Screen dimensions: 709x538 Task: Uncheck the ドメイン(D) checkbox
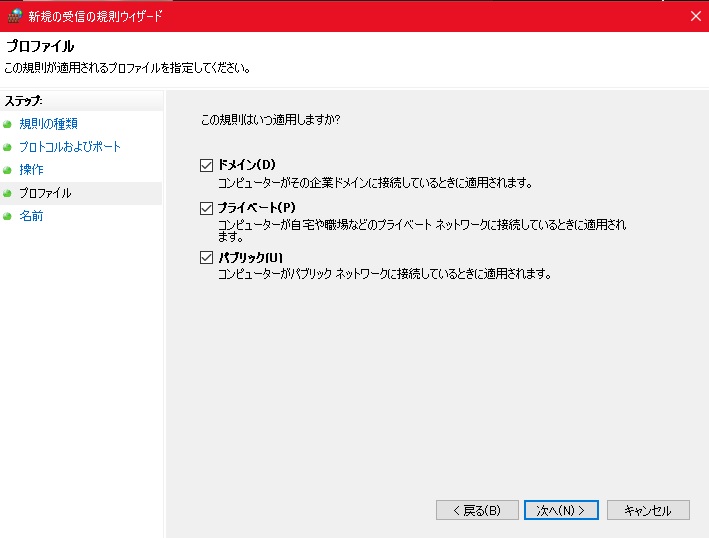(x=207, y=165)
